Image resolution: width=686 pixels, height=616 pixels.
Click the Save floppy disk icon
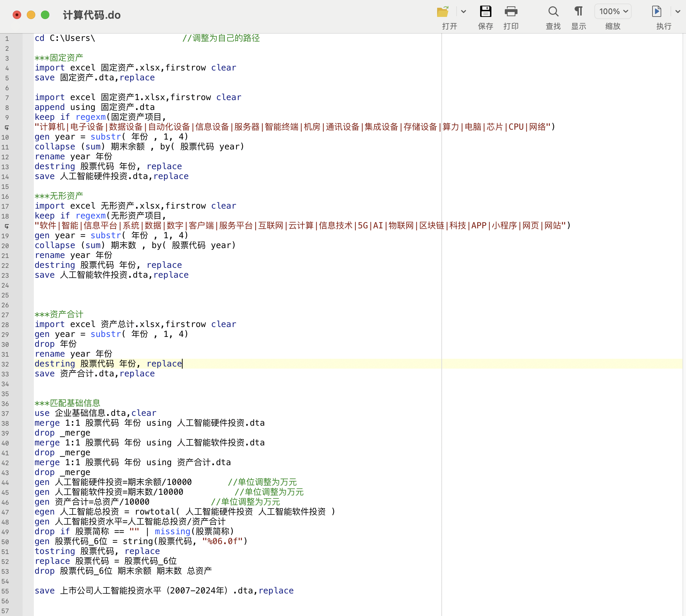485,12
